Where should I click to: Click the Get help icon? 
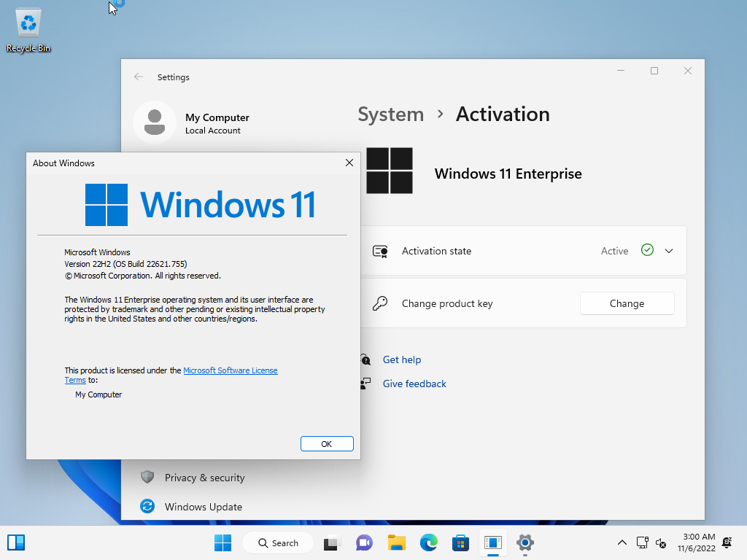pos(365,359)
